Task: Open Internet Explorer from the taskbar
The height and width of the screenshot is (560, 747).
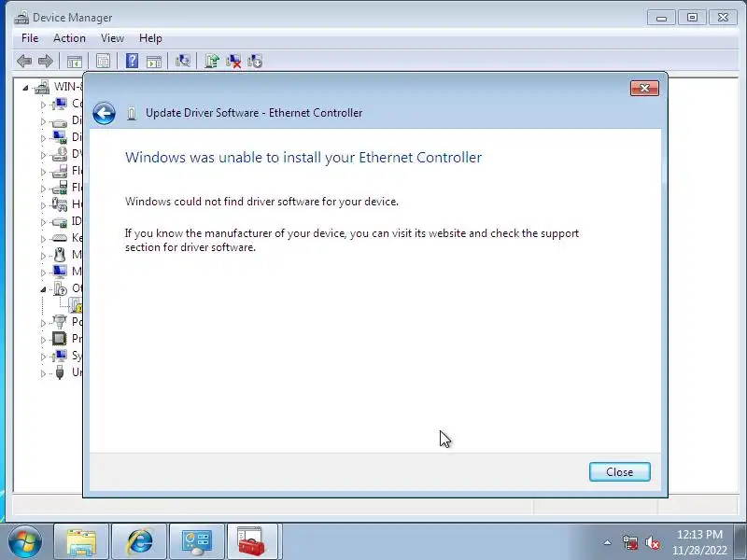Action: point(139,541)
